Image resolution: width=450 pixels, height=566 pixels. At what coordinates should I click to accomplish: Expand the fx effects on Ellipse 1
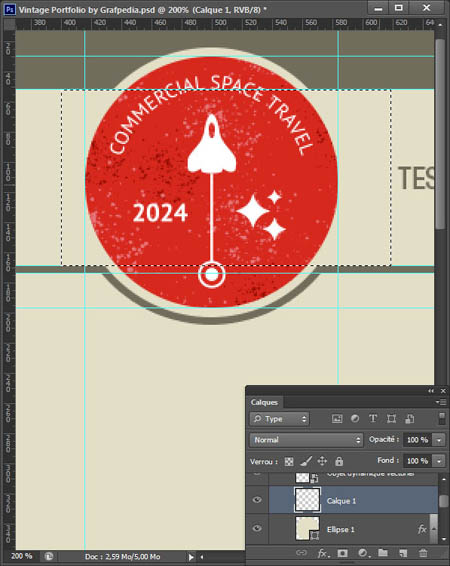point(434,529)
